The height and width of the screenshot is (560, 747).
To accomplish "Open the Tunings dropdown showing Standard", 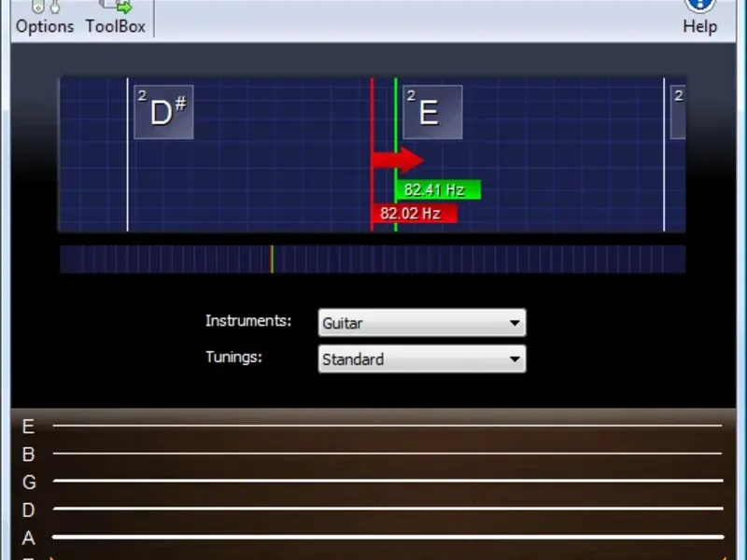I will click(x=422, y=359).
